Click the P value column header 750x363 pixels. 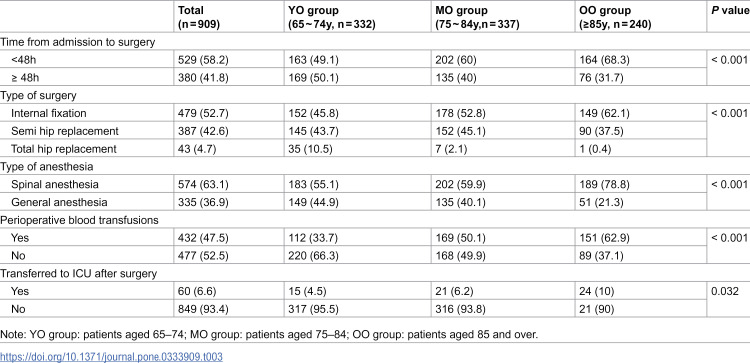click(730, 10)
